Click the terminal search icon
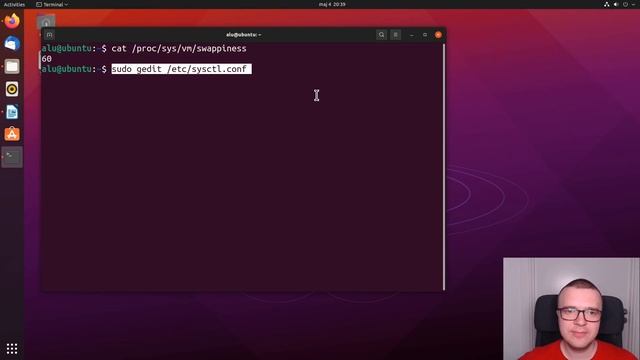Image resolution: width=640 pixels, height=360 pixels. (381, 35)
